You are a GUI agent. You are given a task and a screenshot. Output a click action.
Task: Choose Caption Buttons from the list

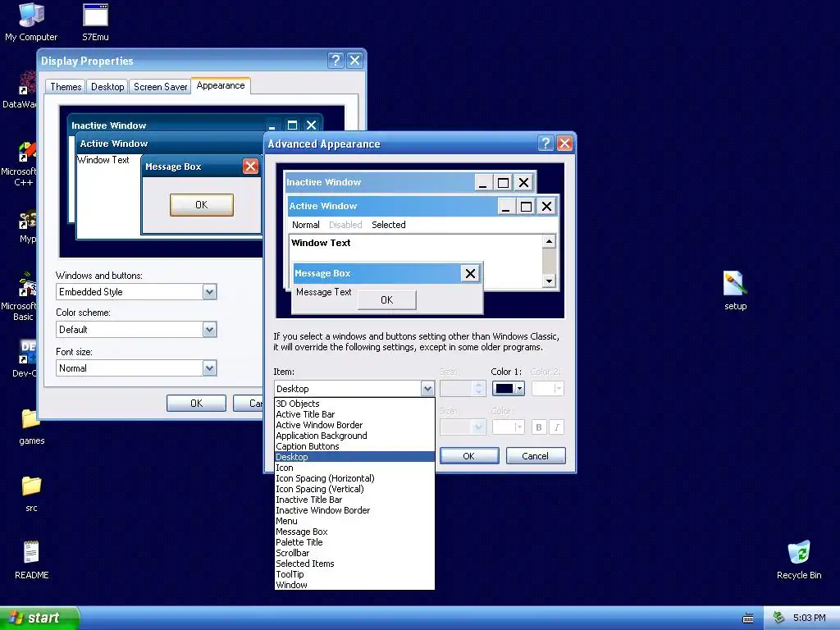tap(354, 446)
